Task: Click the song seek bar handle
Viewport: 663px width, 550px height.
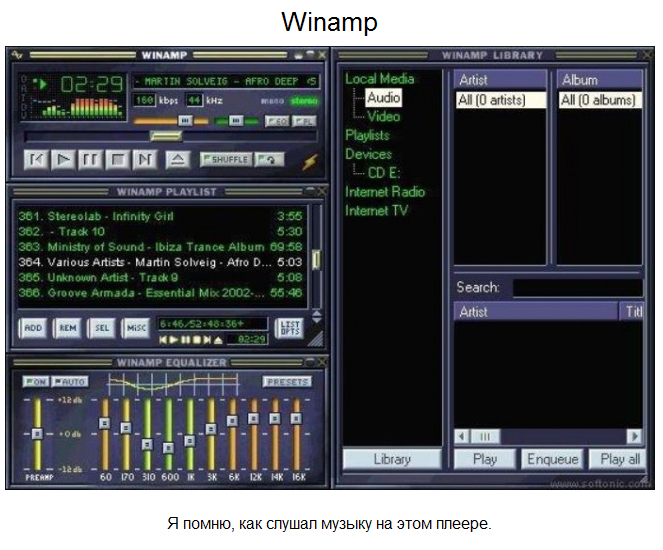Action: tap(166, 136)
